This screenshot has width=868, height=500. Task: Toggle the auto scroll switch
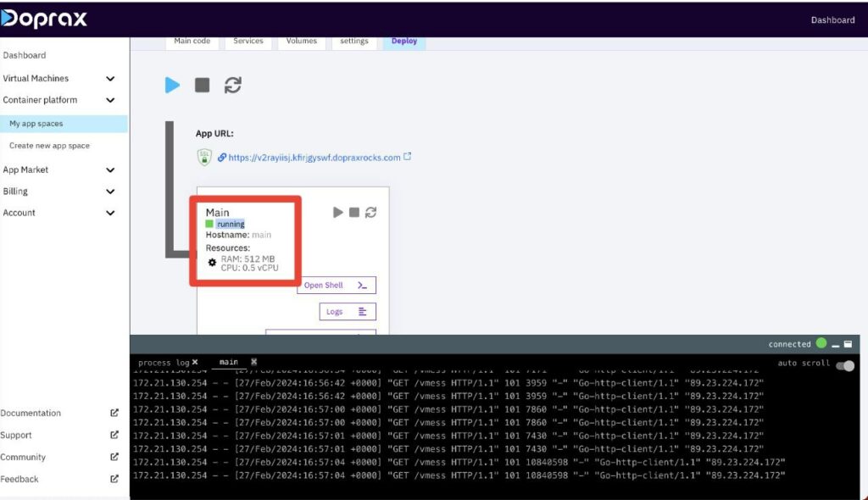pos(845,365)
